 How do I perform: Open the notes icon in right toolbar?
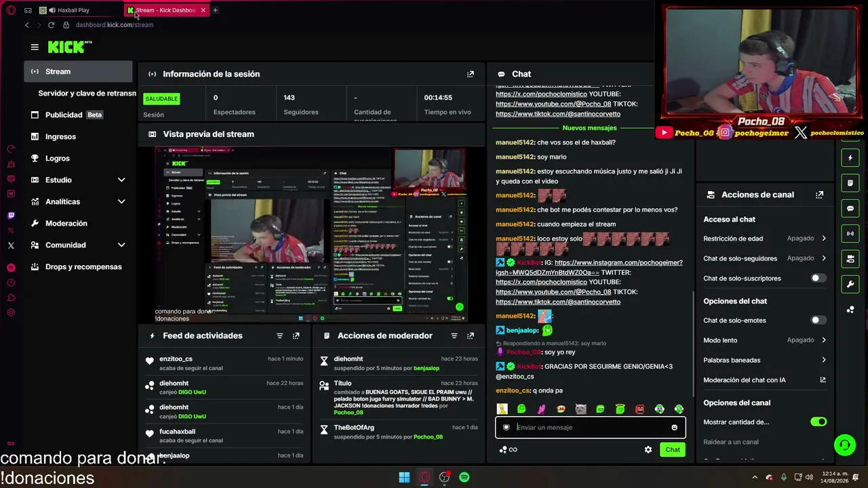point(850,183)
